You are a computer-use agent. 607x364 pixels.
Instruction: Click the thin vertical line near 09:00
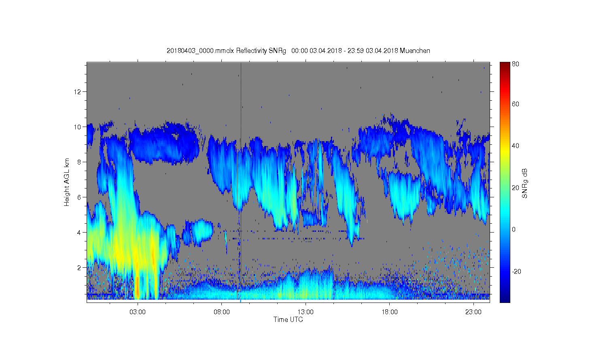click(x=241, y=182)
